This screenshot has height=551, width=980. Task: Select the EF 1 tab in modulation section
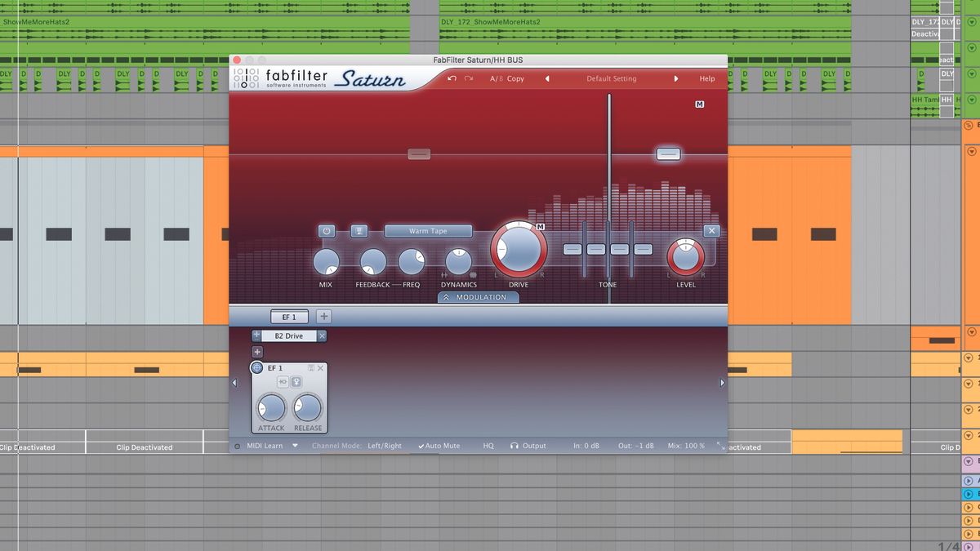point(288,317)
